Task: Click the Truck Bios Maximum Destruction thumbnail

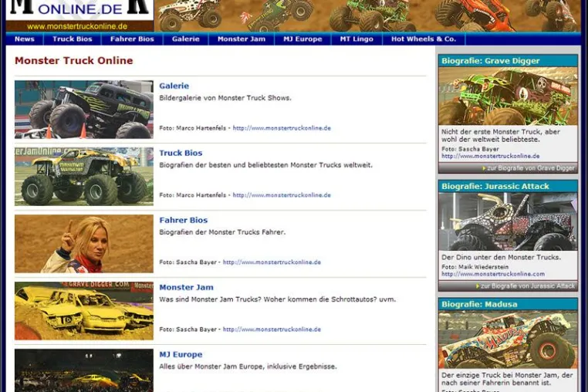Action: 84,177
